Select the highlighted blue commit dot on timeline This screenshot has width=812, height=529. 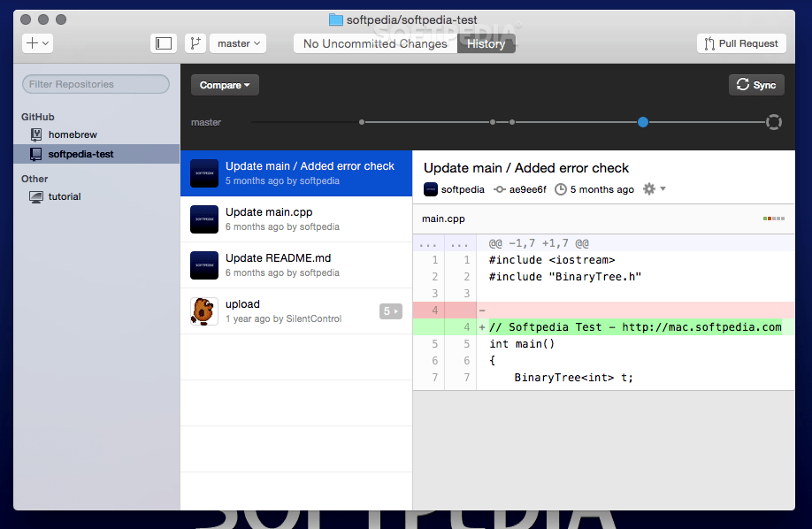pos(643,122)
